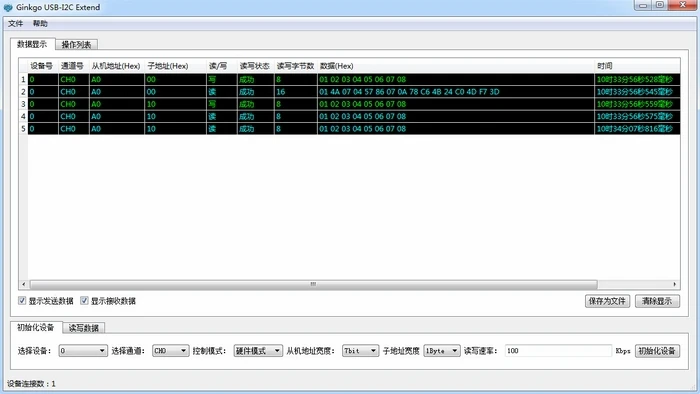Screen dimensions: 700x394
Task: Select row number 5 header
Action: [x=23, y=129]
